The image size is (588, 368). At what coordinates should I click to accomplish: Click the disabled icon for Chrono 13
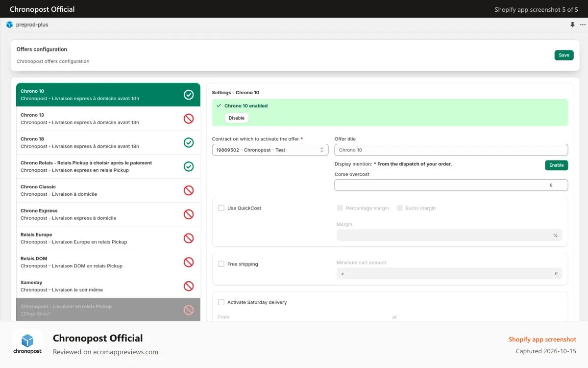(189, 119)
